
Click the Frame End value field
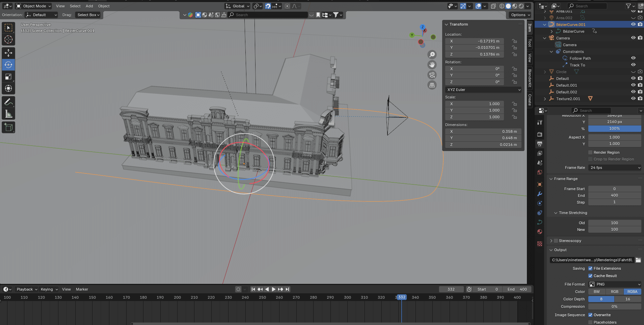point(614,195)
